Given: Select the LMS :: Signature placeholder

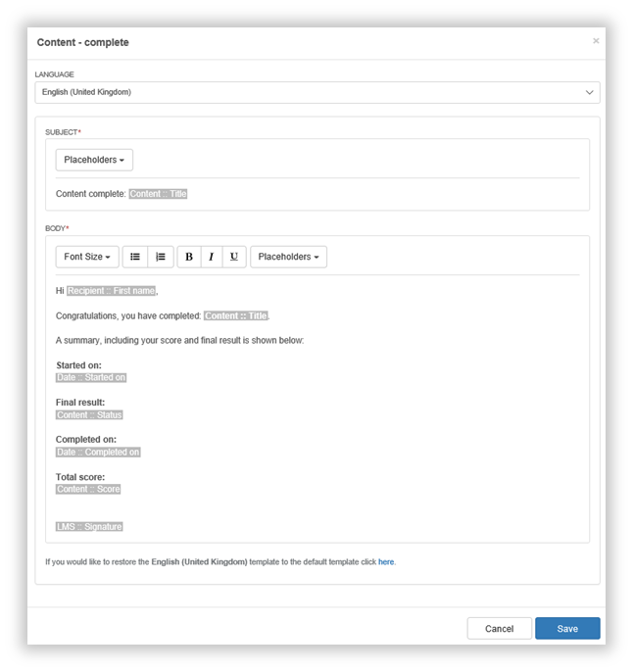Looking at the screenshot, I should [x=89, y=527].
